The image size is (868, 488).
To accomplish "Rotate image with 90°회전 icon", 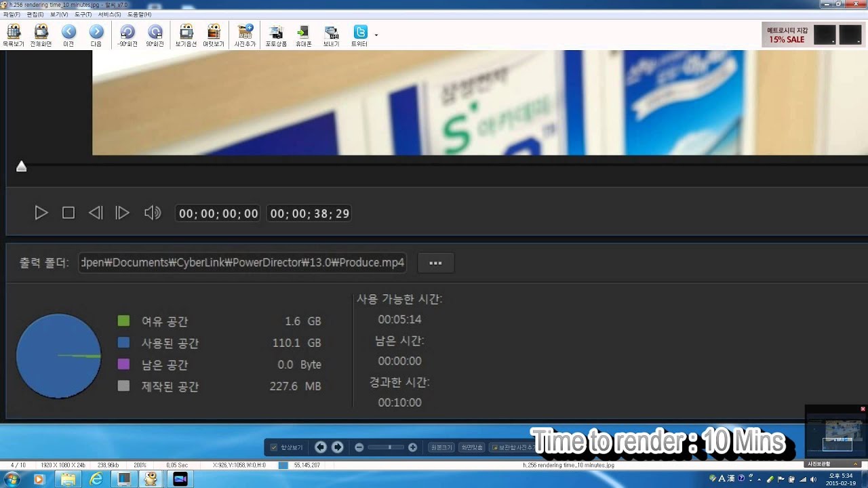I will point(155,35).
